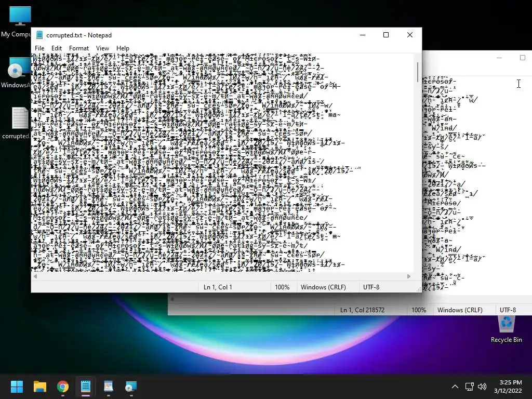
Task: Click the horizontal scrollbar right arrow
Action: point(409,276)
